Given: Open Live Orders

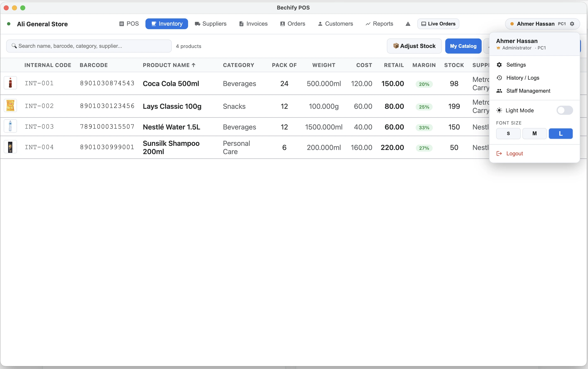Looking at the screenshot, I should [x=438, y=24].
